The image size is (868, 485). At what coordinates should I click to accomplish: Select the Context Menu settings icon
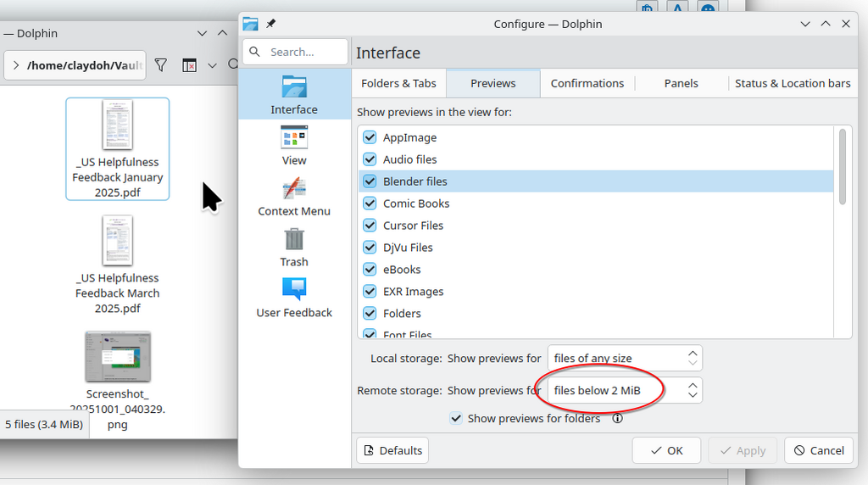(294, 188)
